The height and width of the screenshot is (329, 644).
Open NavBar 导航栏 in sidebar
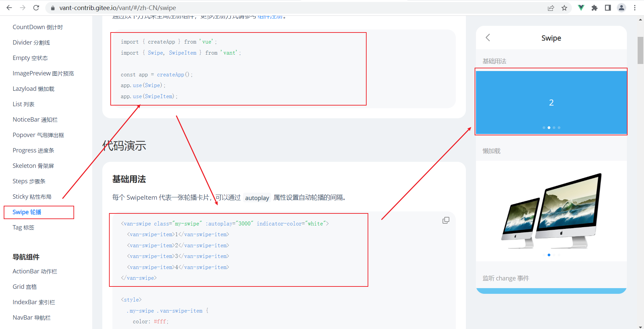coord(32,318)
